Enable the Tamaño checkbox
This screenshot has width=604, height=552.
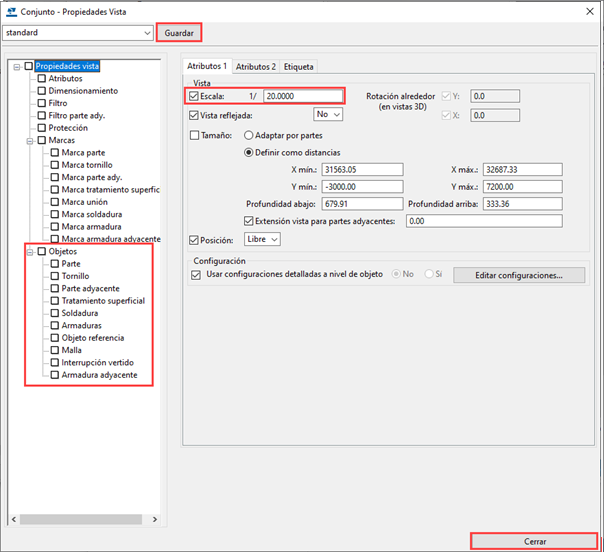point(194,135)
